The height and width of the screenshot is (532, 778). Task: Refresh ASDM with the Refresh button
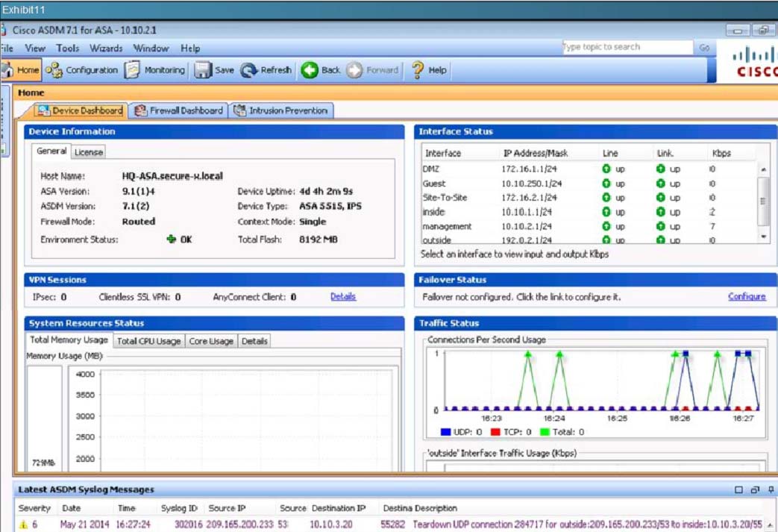[x=266, y=70]
